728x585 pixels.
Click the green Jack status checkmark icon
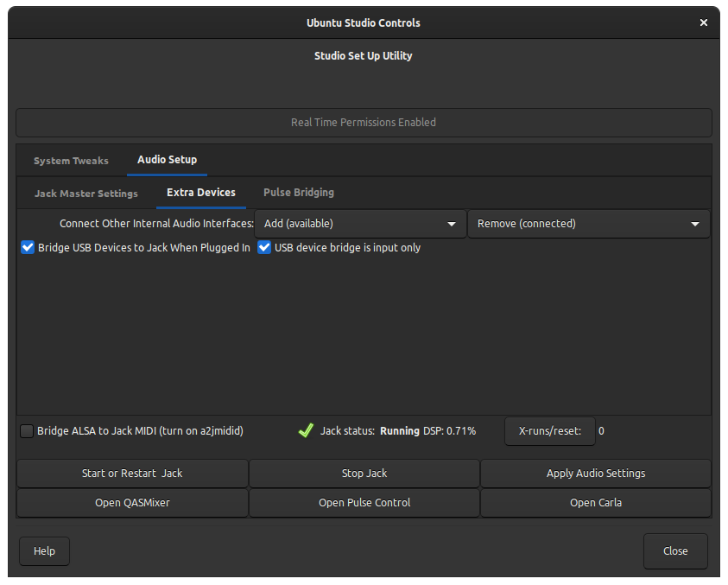point(306,430)
